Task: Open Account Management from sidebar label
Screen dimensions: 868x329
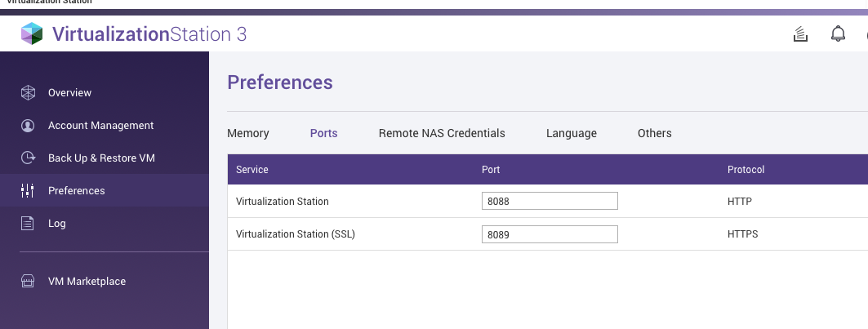Action: pos(100,126)
